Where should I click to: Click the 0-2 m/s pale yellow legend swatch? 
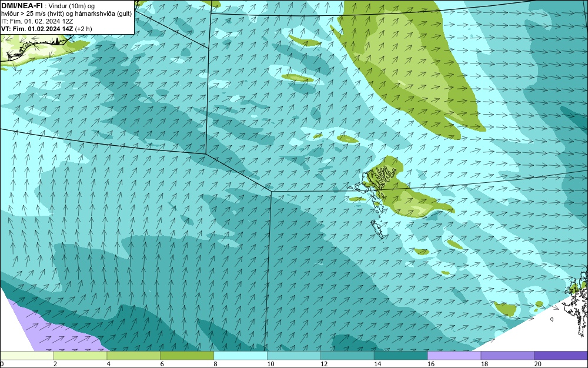click(26, 356)
